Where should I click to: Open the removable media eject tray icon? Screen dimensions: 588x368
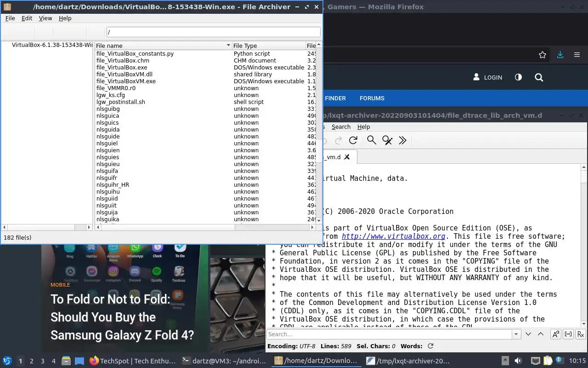tap(505, 361)
